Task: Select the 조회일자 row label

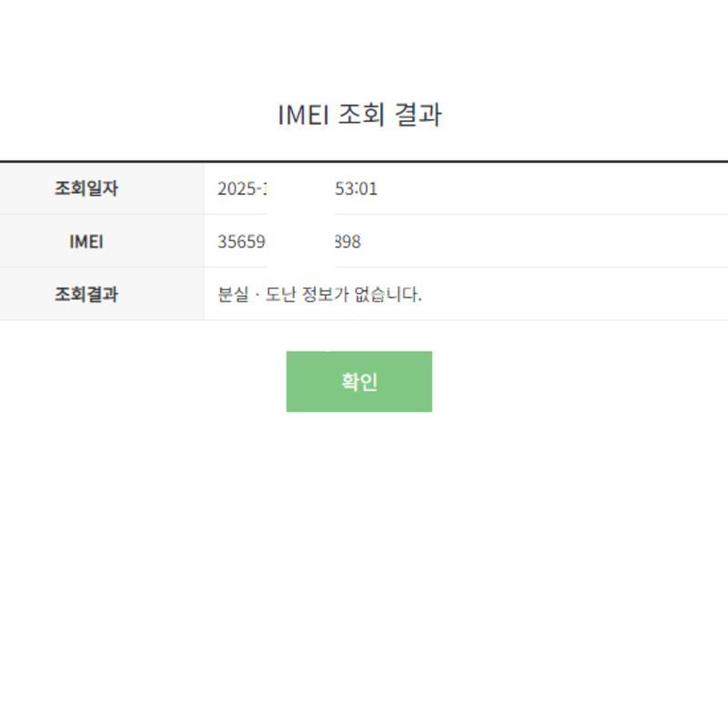Action: tap(86, 188)
